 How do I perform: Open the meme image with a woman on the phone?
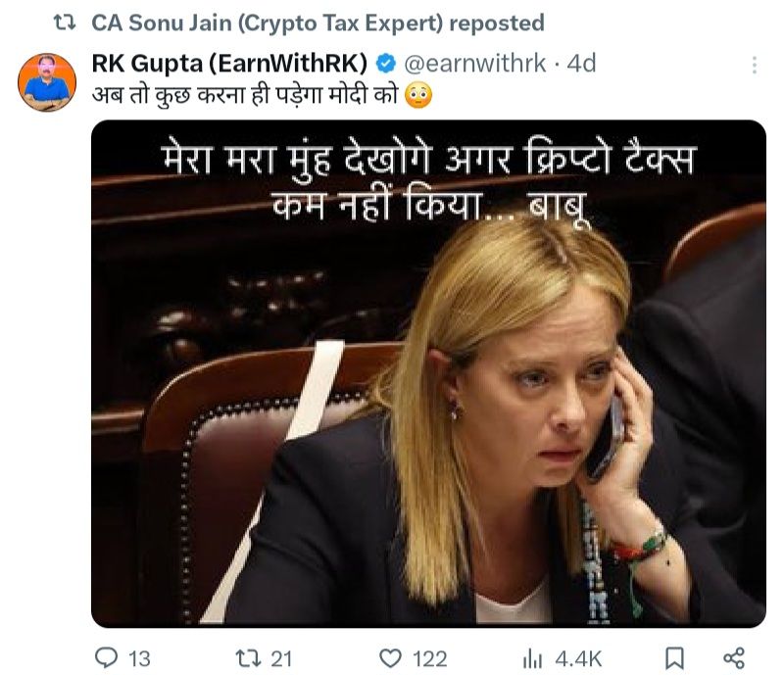tap(428, 373)
